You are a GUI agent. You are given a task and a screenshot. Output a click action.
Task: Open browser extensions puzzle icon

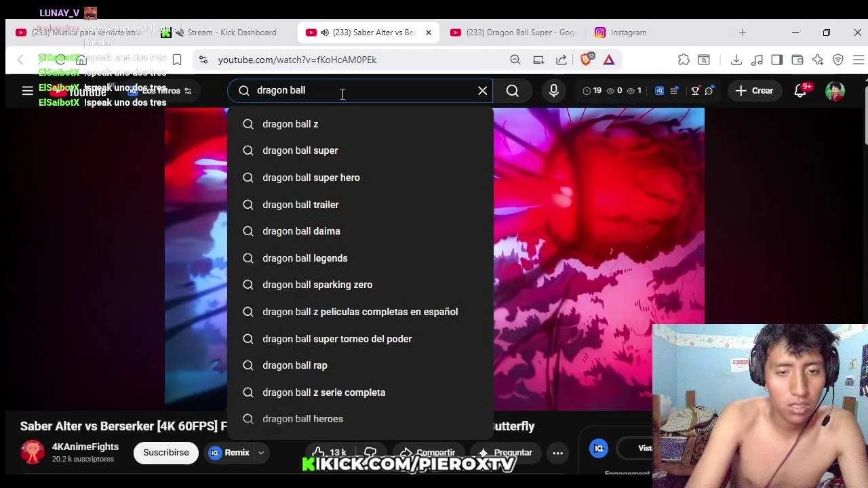684,60
